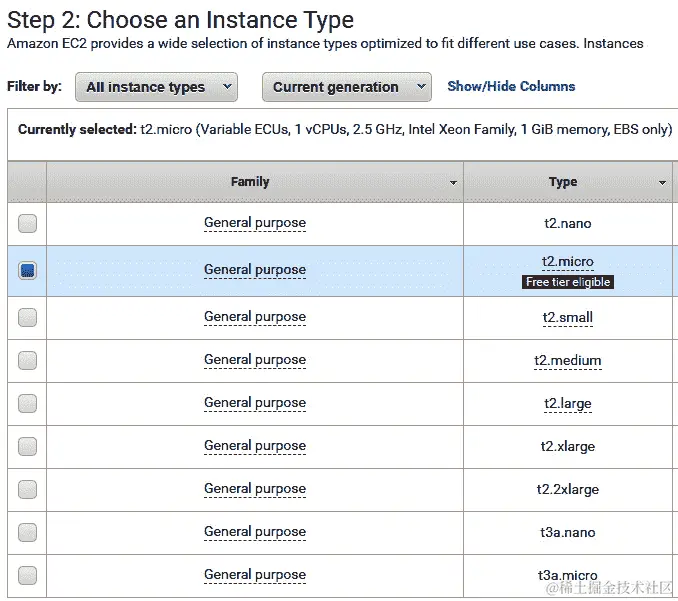This screenshot has width=678, height=601.
Task: Click the Free tier eligible badge
Action: [x=567, y=282]
